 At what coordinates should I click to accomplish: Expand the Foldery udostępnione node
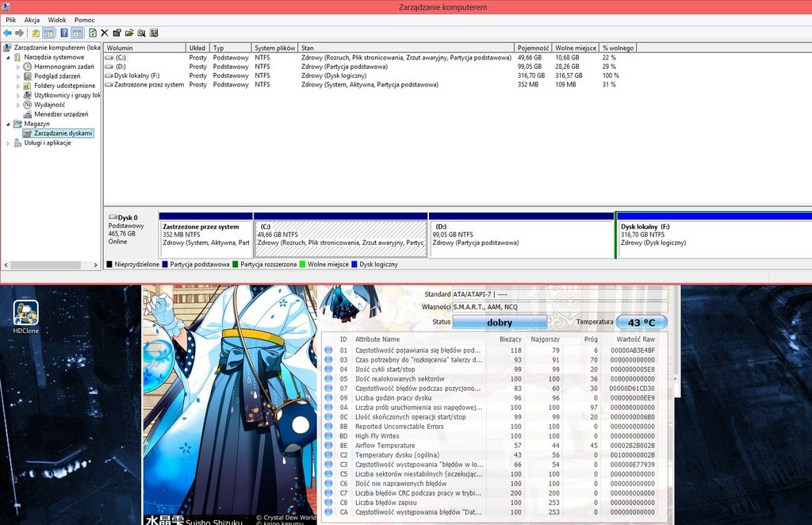pos(18,86)
